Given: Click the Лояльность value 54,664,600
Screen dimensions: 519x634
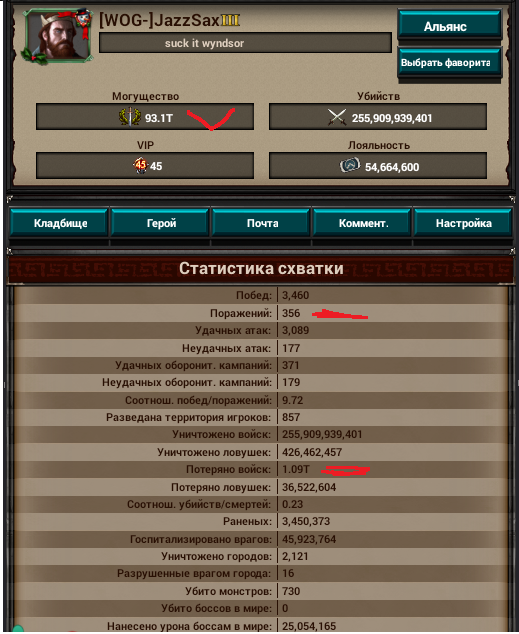Looking at the screenshot, I should coord(392,167).
